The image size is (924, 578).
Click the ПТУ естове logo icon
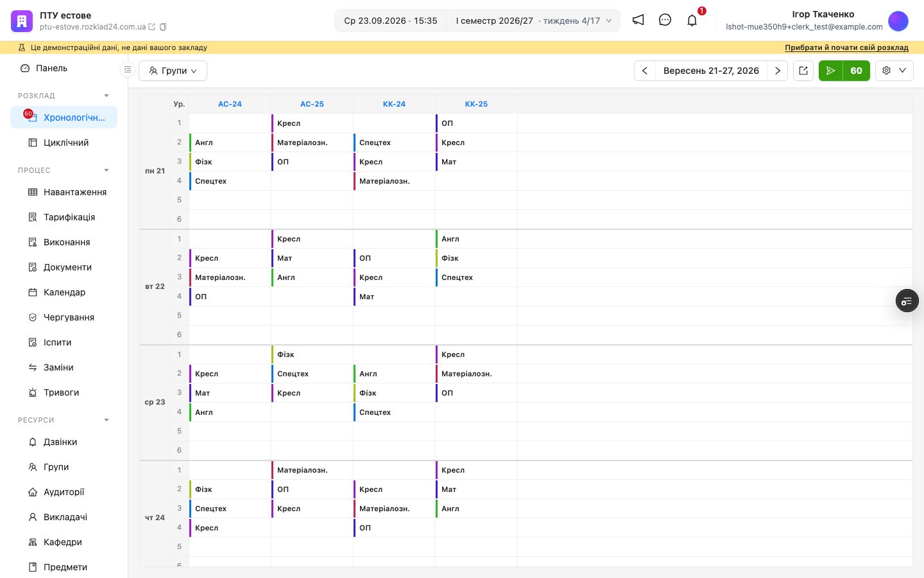(21, 21)
